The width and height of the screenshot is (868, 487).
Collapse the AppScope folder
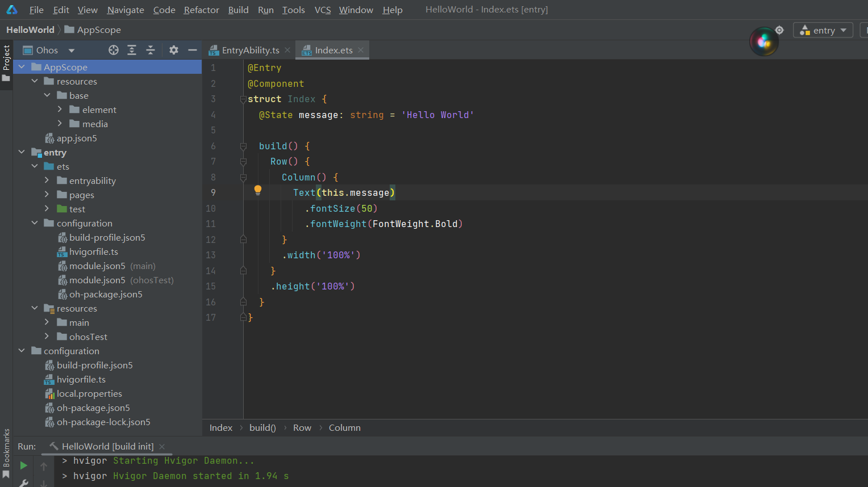pos(22,67)
